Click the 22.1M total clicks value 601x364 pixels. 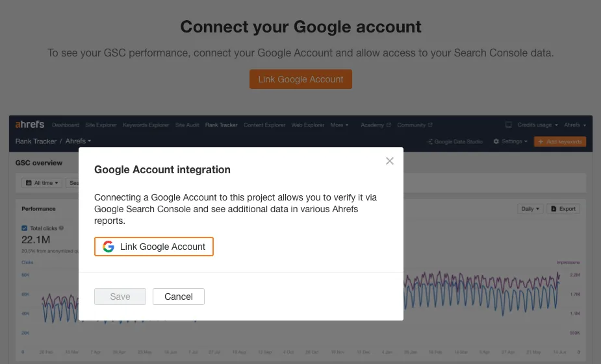pyautogui.click(x=36, y=240)
